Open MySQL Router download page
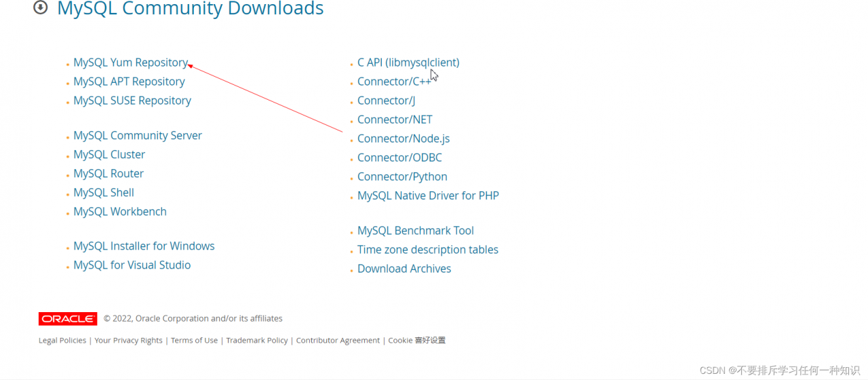Screen dimensions: 868x380 click(108, 174)
